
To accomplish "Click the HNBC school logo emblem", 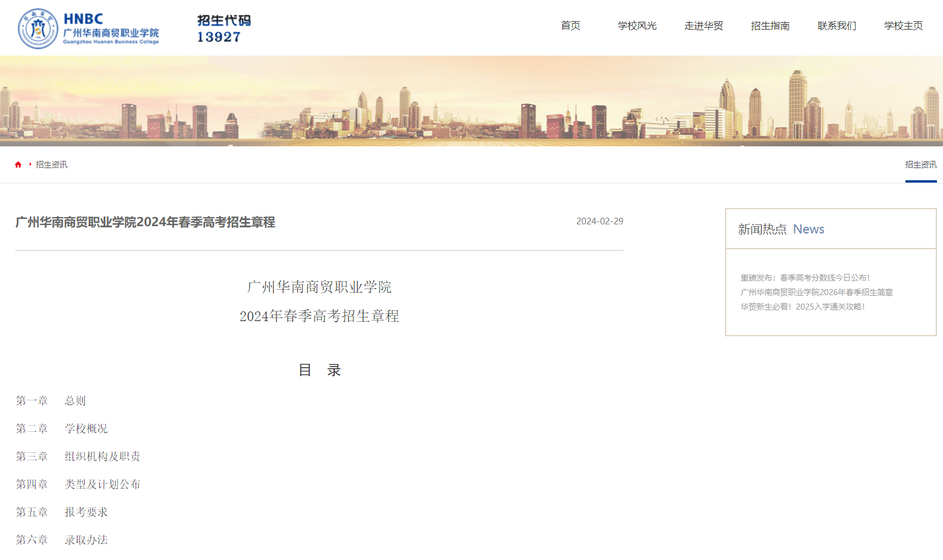I will (38, 27).
